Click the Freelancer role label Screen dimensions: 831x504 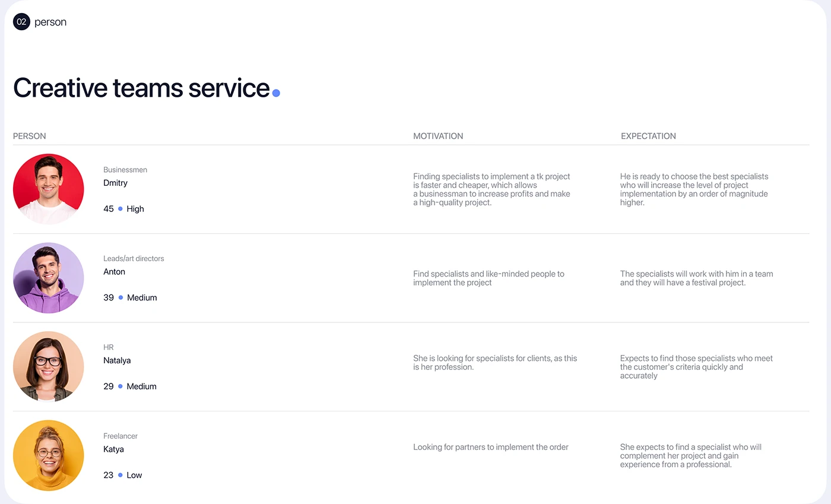120,436
